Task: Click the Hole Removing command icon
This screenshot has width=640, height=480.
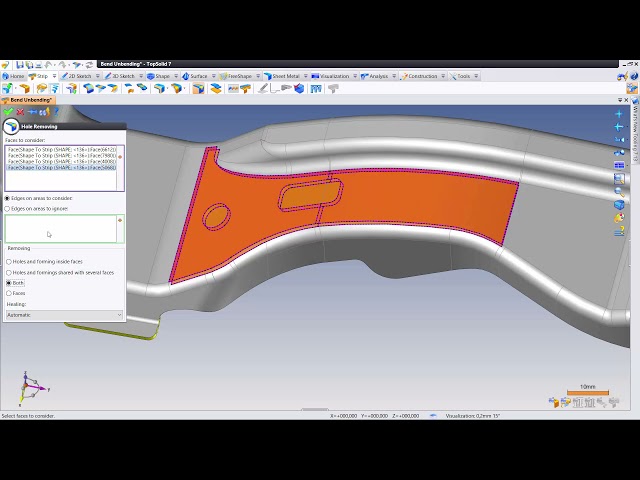Action: 11,127
